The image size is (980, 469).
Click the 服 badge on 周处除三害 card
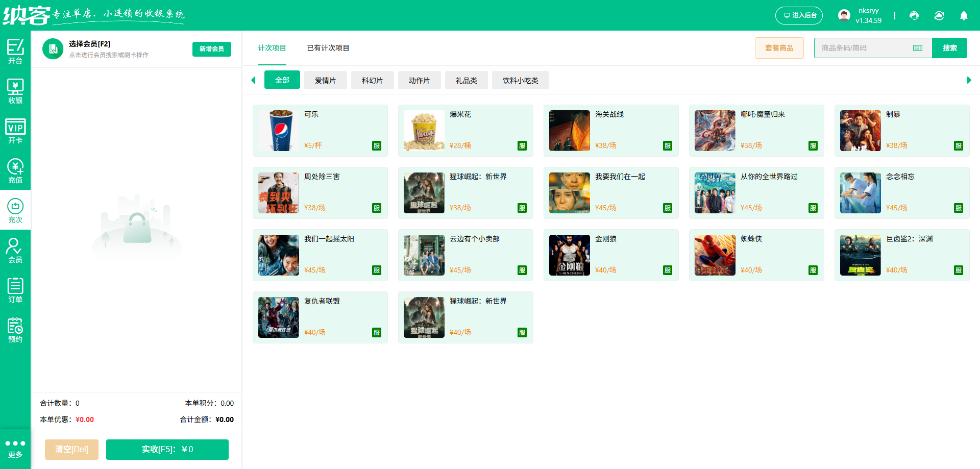pyautogui.click(x=377, y=208)
